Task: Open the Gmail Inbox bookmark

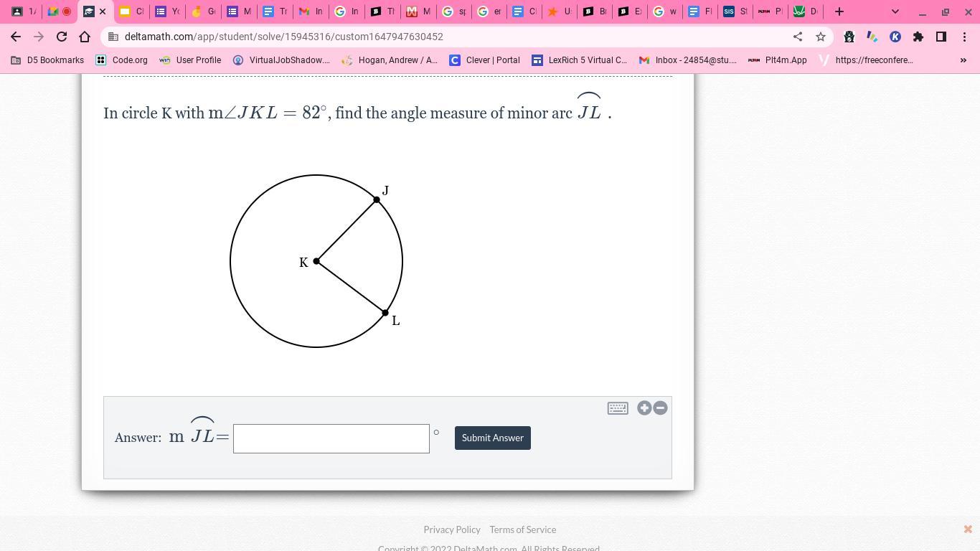Action: point(687,60)
